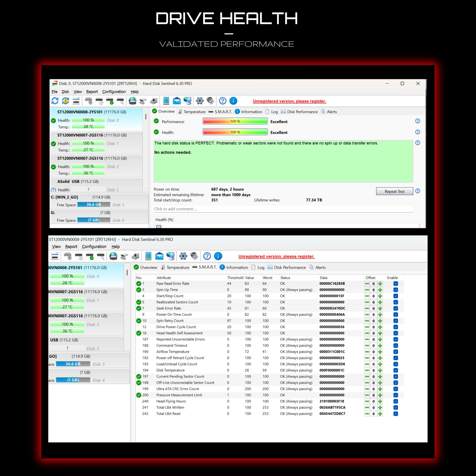This screenshot has width=476, height=476.
Task: Click the register link in the S.M.A.R.T. window
Action: (x=276, y=257)
